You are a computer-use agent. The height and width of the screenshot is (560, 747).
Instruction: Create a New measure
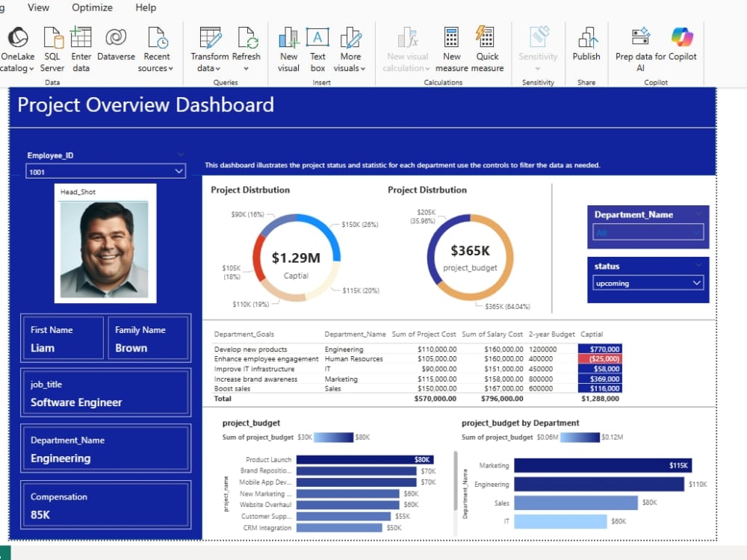(451, 37)
